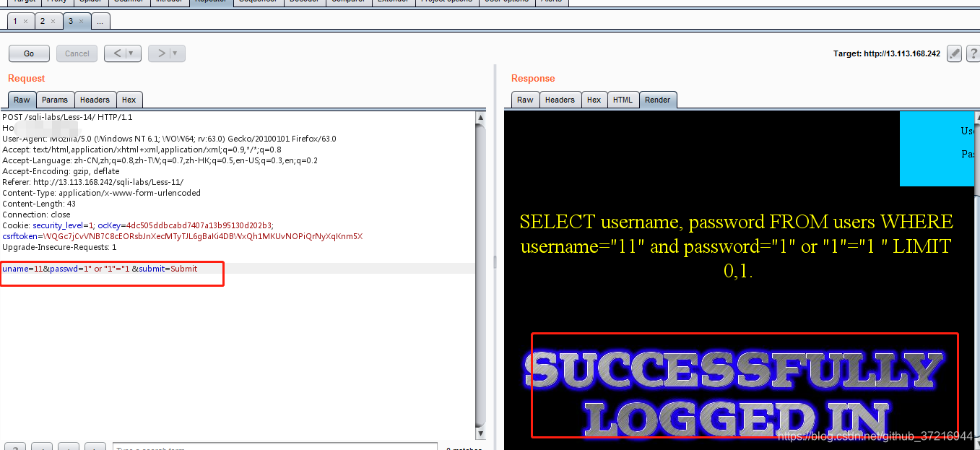This screenshot has width=980, height=450.
Task: Click the Project options main tab
Action: (447, 2)
